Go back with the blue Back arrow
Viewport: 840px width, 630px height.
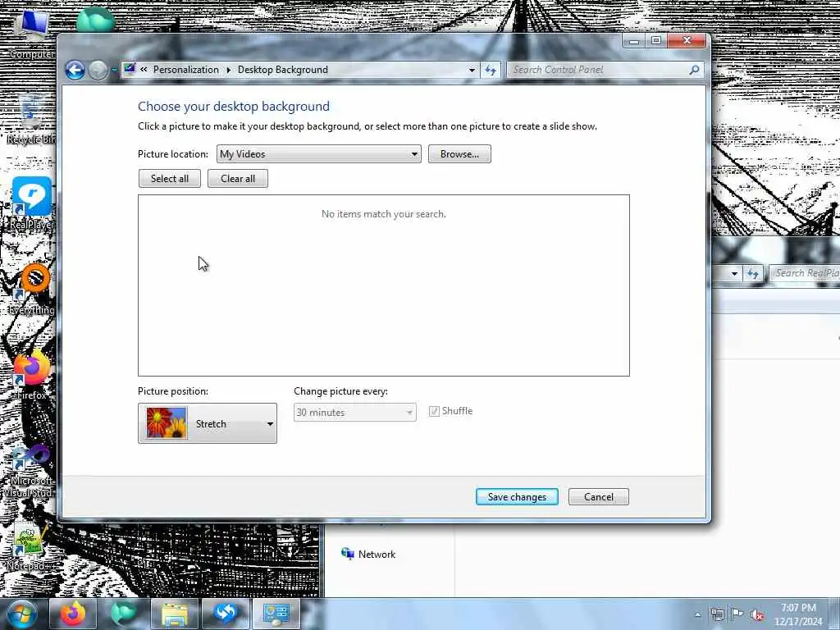coord(75,70)
